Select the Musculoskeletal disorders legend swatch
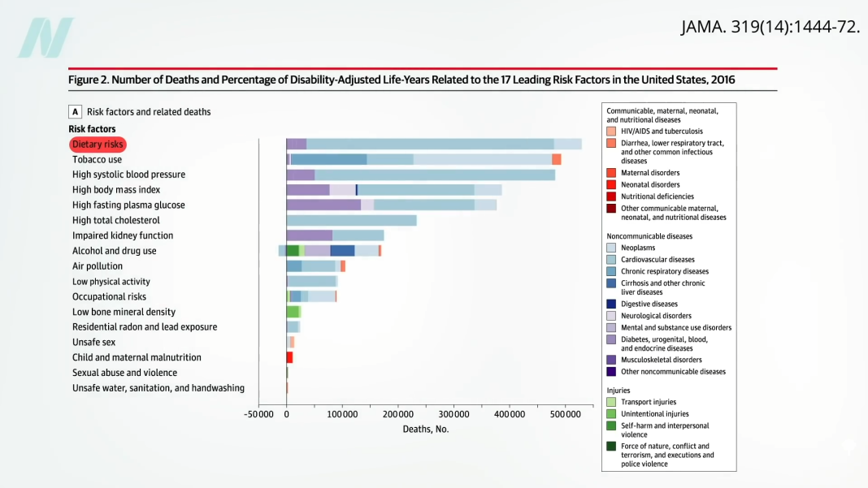Image resolution: width=868 pixels, height=488 pixels. [x=611, y=360]
